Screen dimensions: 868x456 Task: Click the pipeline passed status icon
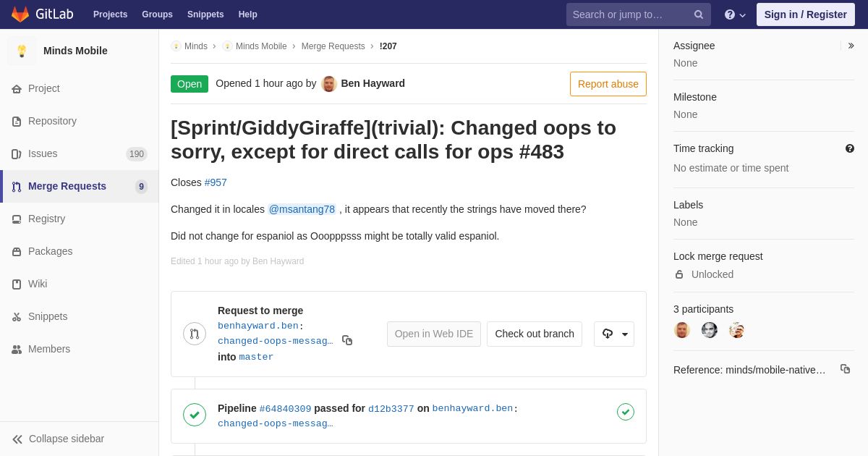[195, 415]
